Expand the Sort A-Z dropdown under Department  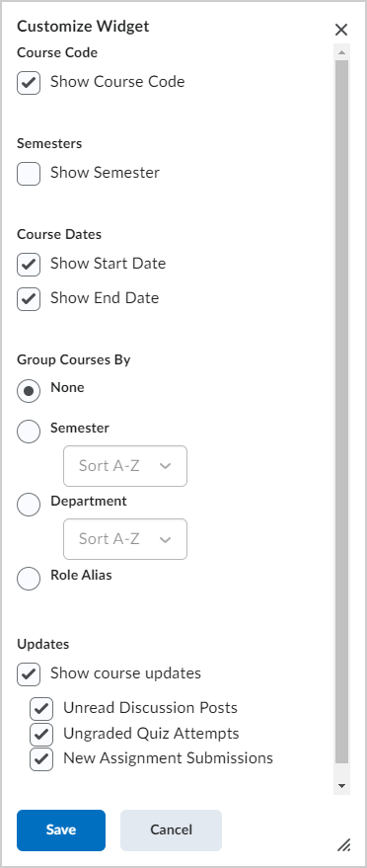pos(125,539)
